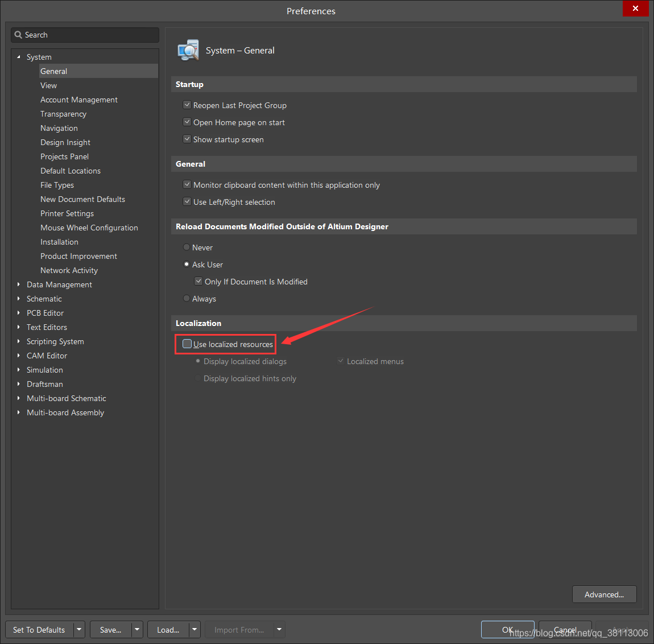Open the View preferences page
Viewport: 654px width, 644px height.
48,85
